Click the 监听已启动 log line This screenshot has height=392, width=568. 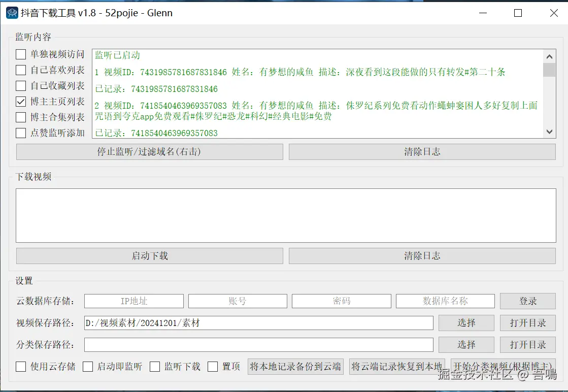pyautogui.click(x=117, y=55)
